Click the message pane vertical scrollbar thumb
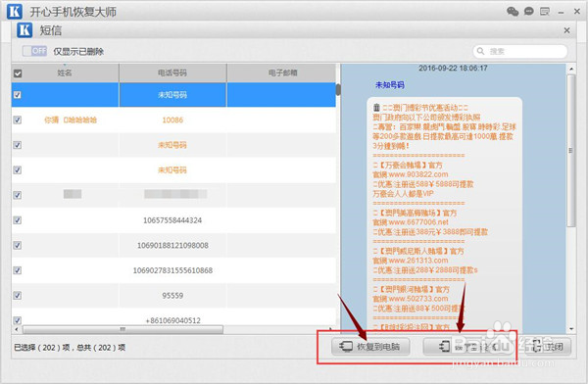588x384 pixels. [x=570, y=150]
